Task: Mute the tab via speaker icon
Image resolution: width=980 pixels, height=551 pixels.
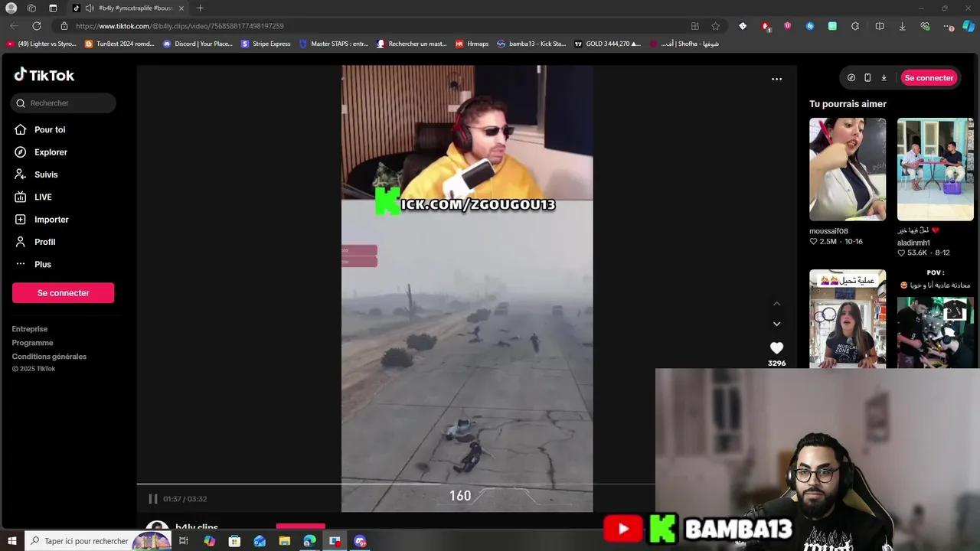Action: (x=90, y=8)
